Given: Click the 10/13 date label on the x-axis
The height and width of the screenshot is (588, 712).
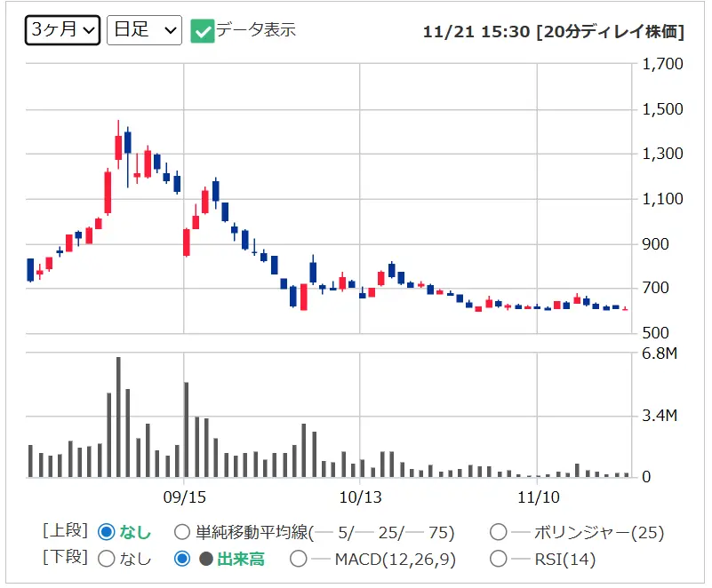Looking at the screenshot, I should [360, 495].
